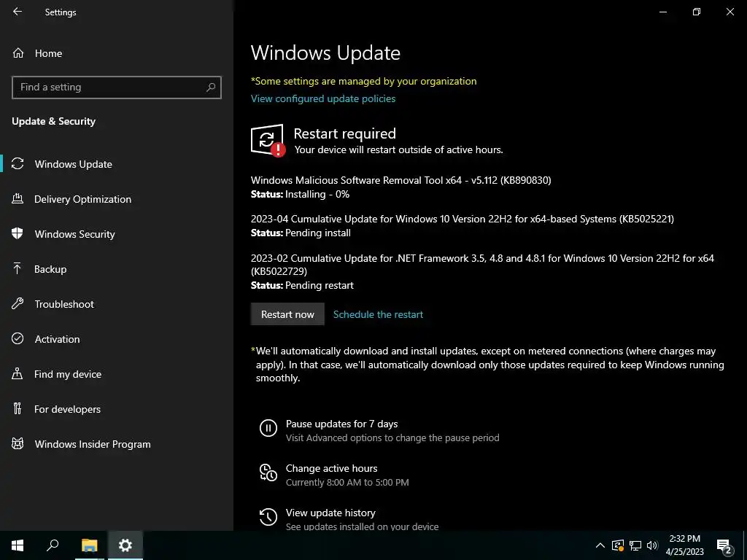Click the network tray icon
Screen dimensions: 747x560
coord(635,545)
